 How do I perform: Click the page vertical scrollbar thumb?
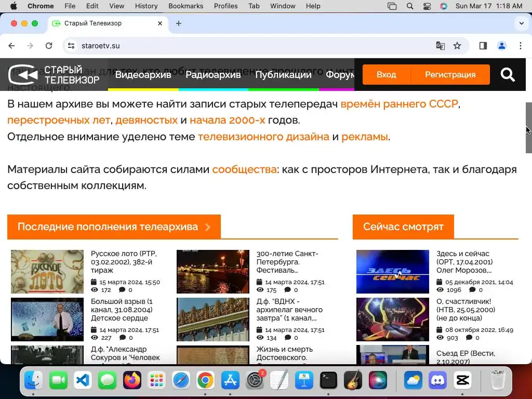click(x=528, y=128)
